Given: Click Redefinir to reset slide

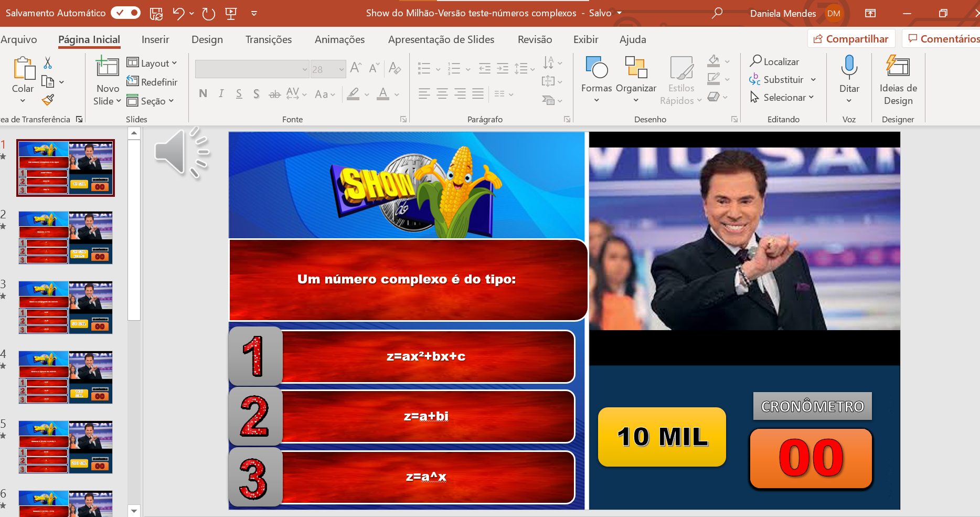Looking at the screenshot, I should (x=152, y=82).
